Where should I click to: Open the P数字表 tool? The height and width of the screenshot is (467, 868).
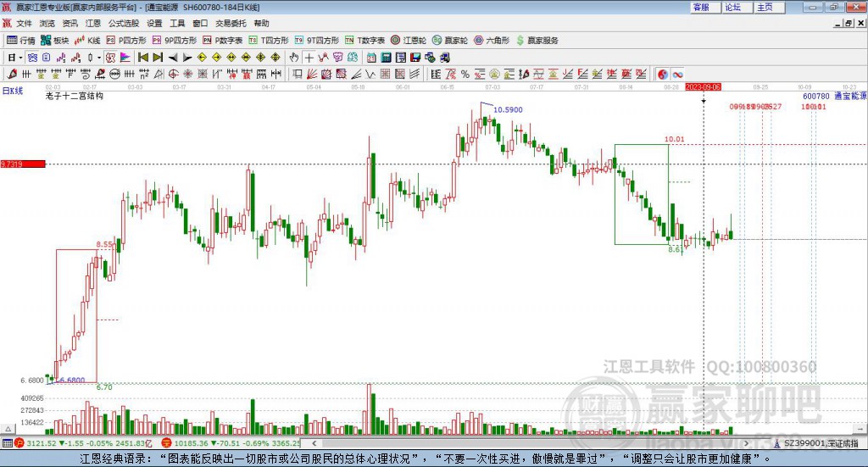coord(223,41)
